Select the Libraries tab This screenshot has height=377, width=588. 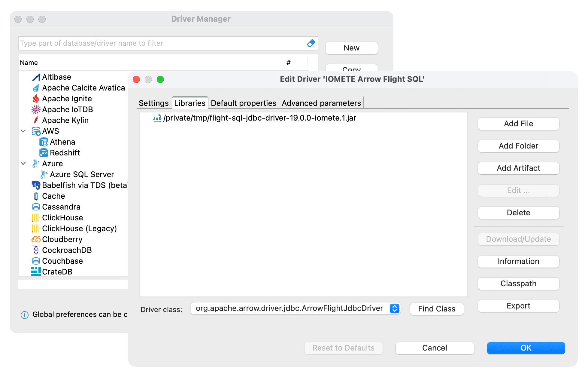(190, 103)
